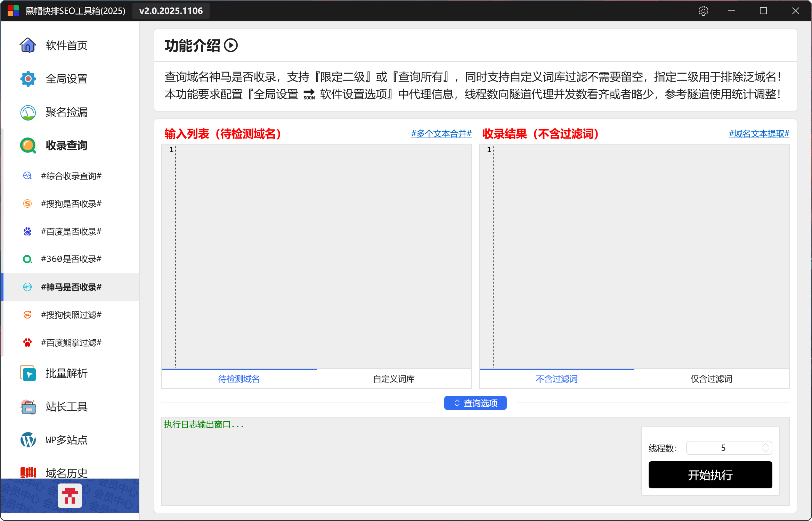Image resolution: width=812 pixels, height=521 pixels.
Task: Play the 功能介绍 intro video icon
Action: tap(231, 46)
